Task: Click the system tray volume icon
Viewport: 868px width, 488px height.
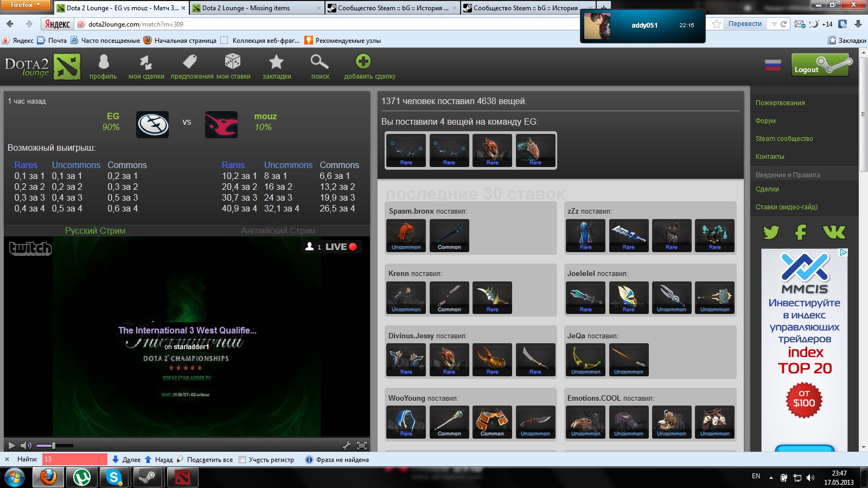Action: [810, 478]
